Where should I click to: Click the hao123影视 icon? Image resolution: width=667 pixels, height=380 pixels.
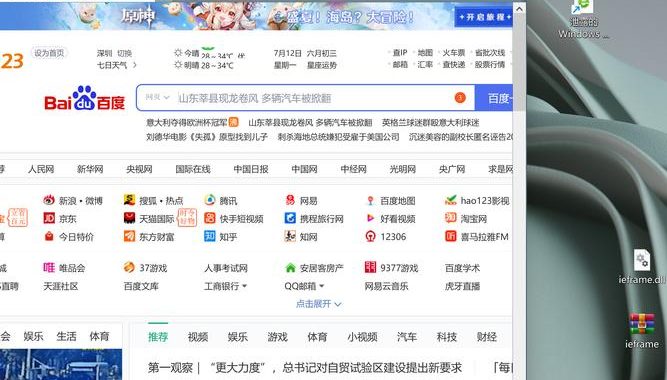pyautogui.click(x=451, y=200)
